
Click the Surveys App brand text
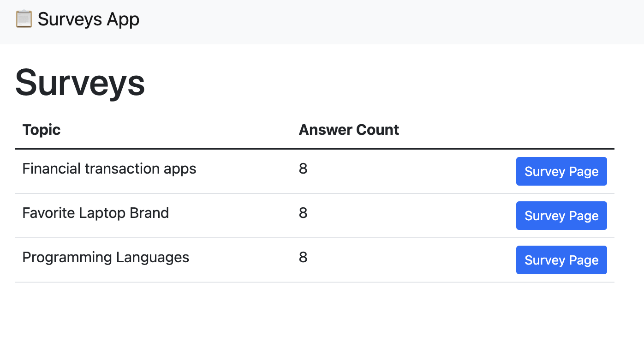tap(89, 19)
